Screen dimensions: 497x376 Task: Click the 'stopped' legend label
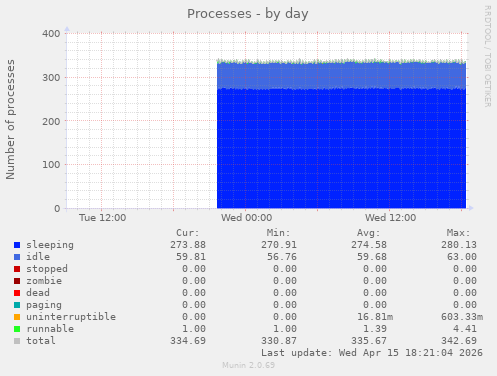click(47, 269)
